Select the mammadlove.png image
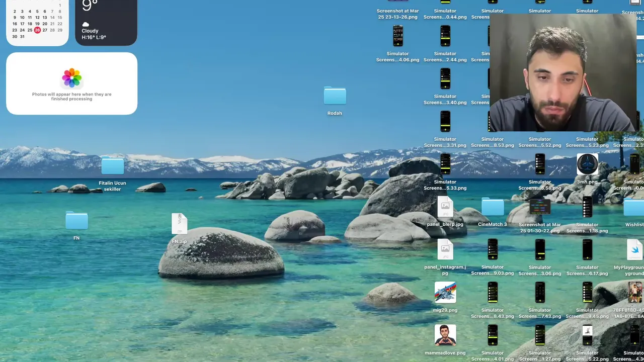This screenshot has height=362, width=644. [445, 335]
